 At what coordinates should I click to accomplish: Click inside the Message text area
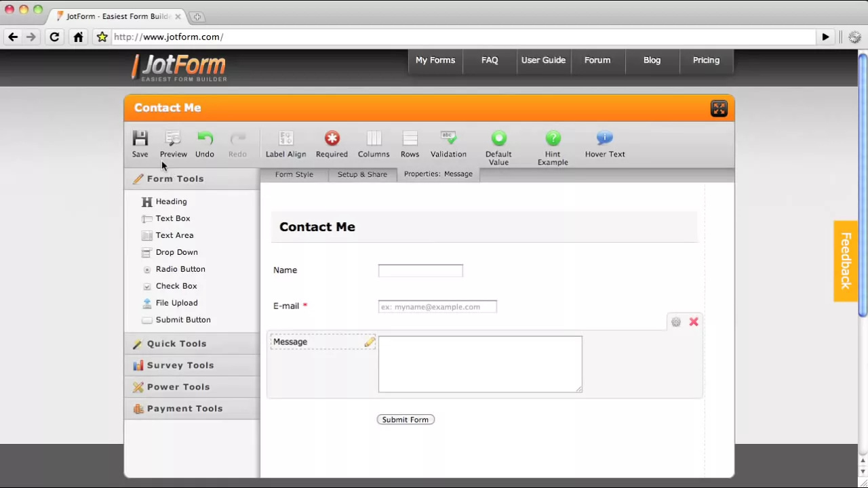pyautogui.click(x=480, y=364)
